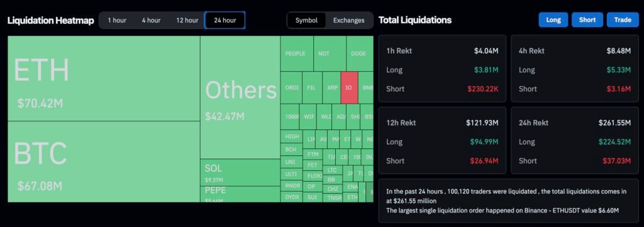The height and width of the screenshot is (227, 644).
Task: Click the red IO tile
Action: (x=349, y=88)
